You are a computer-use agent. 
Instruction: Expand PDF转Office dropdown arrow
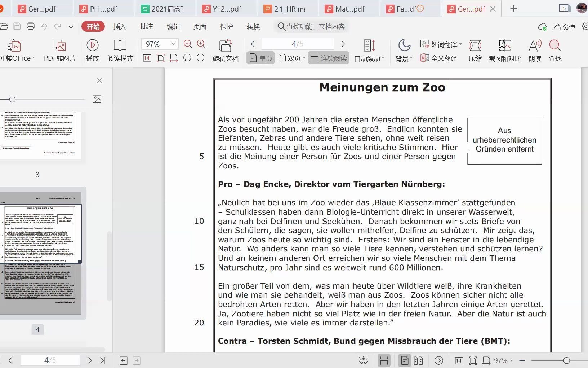coord(33,58)
